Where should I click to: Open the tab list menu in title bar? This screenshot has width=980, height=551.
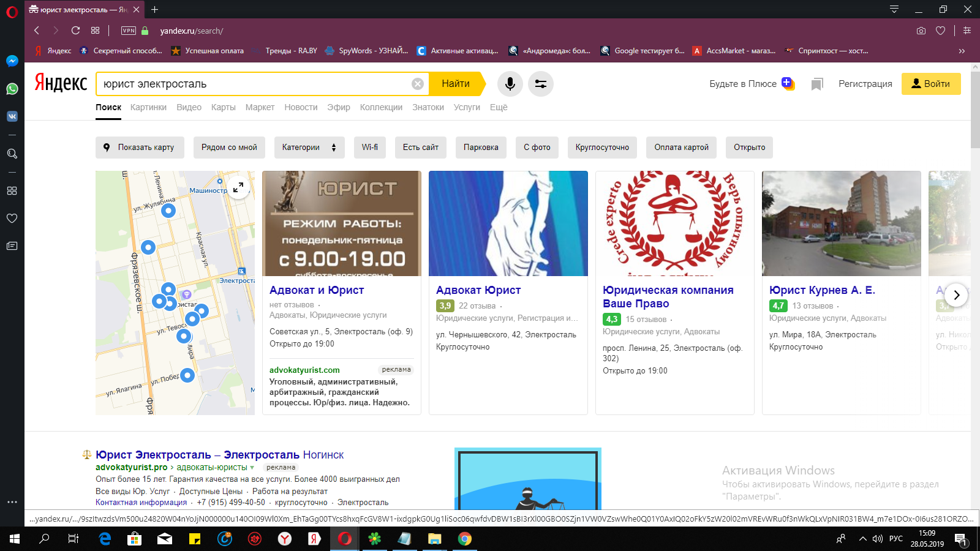click(894, 9)
